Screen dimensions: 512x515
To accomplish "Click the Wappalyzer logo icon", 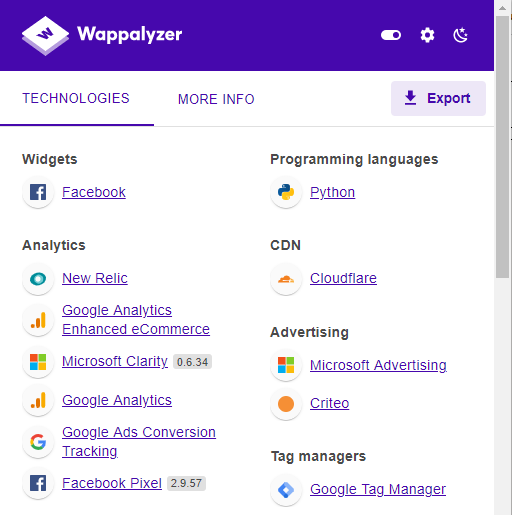I will (x=45, y=36).
